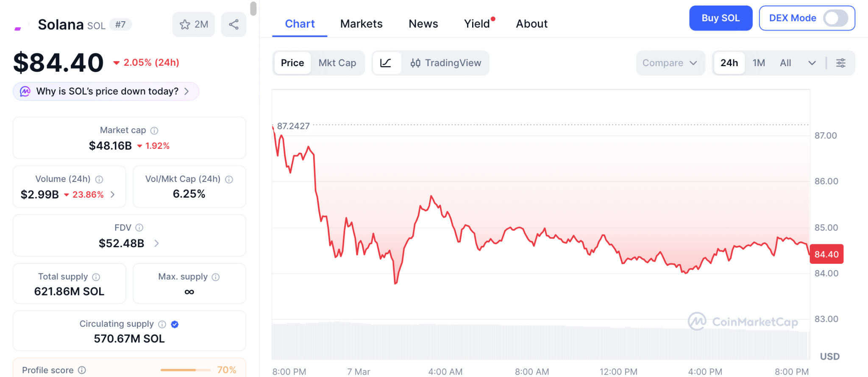Click the share icon
The image size is (868, 377).
pyautogui.click(x=234, y=25)
